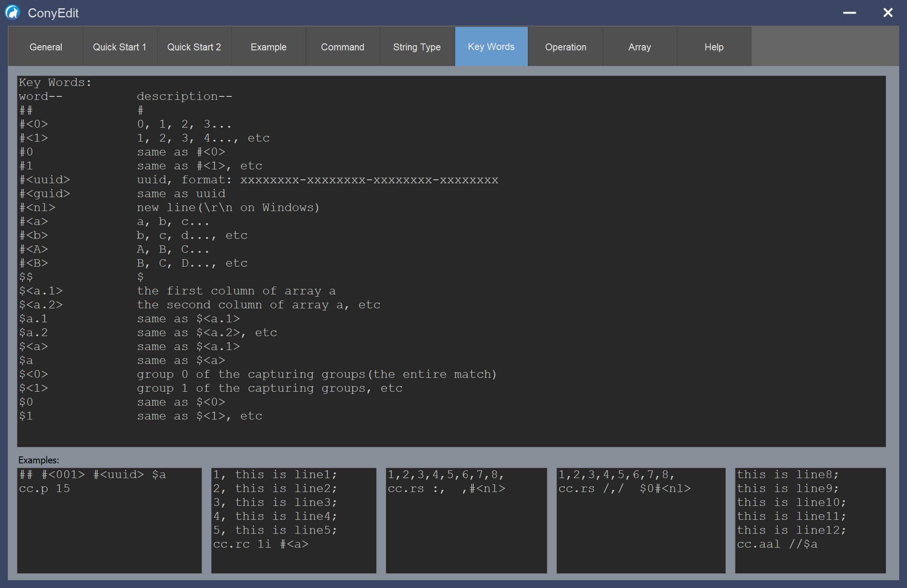Click the 'description--' column header
This screenshot has height=588, width=907.
tap(185, 96)
